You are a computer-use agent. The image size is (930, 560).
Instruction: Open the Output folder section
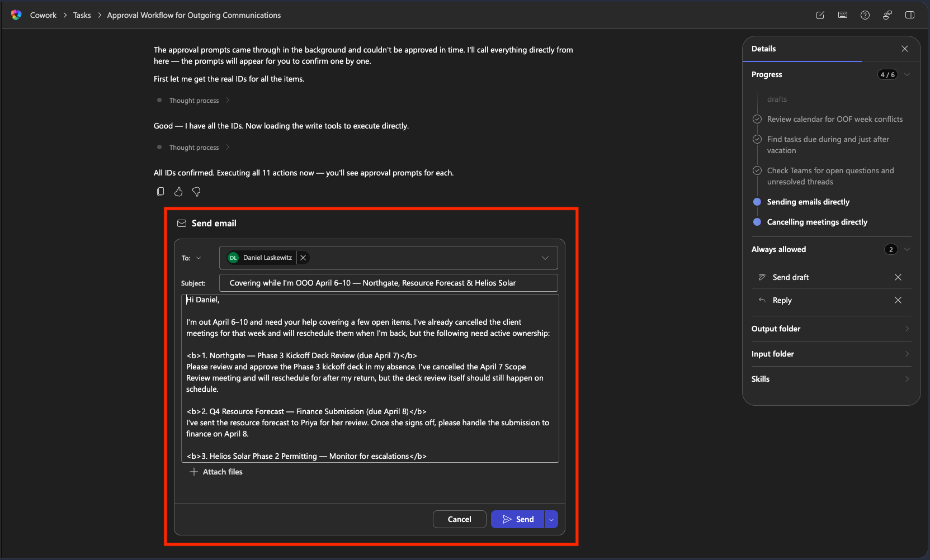[831, 329]
